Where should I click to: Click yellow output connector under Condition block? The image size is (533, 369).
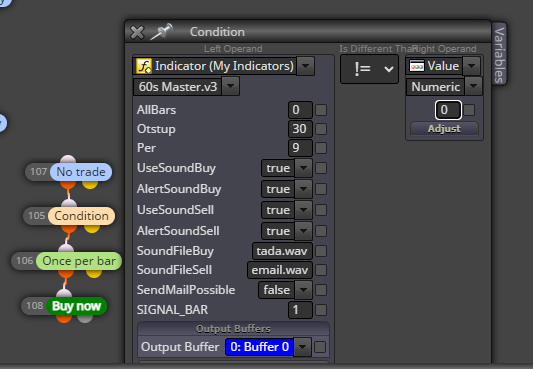[92, 228]
